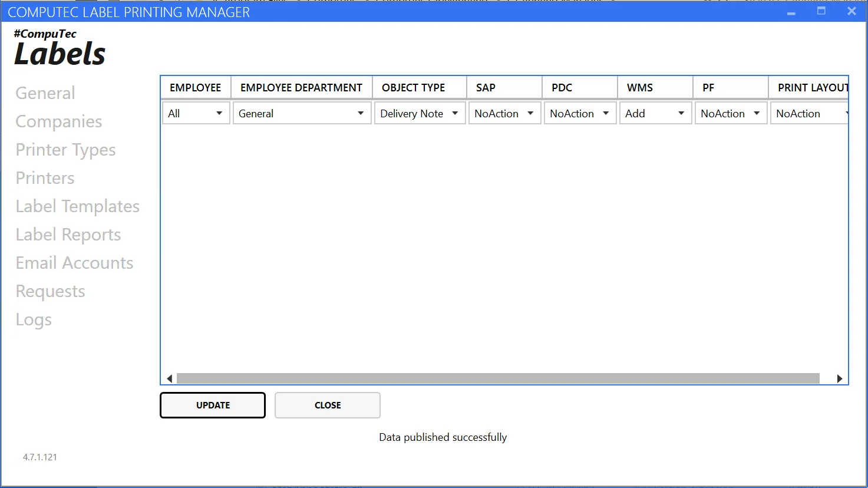Go to the General section
The image size is (868, 488).
[x=45, y=93]
